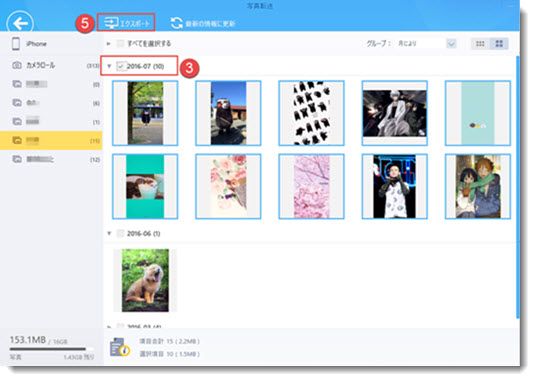Select the green dessert photo thumbnail

tap(145, 186)
